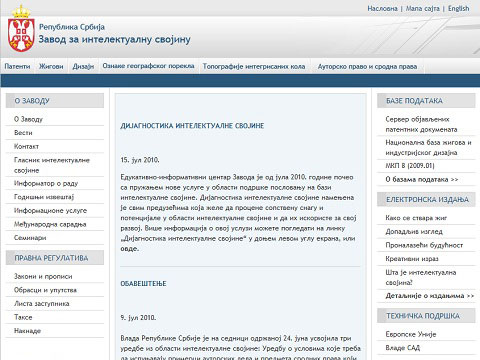Click the Serbian coat of arms logo

tap(21, 29)
